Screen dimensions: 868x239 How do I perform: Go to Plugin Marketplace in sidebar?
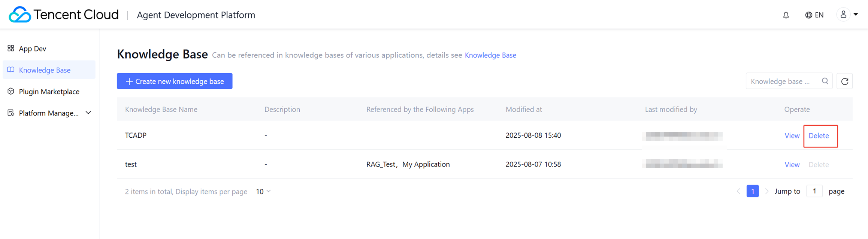click(x=49, y=92)
